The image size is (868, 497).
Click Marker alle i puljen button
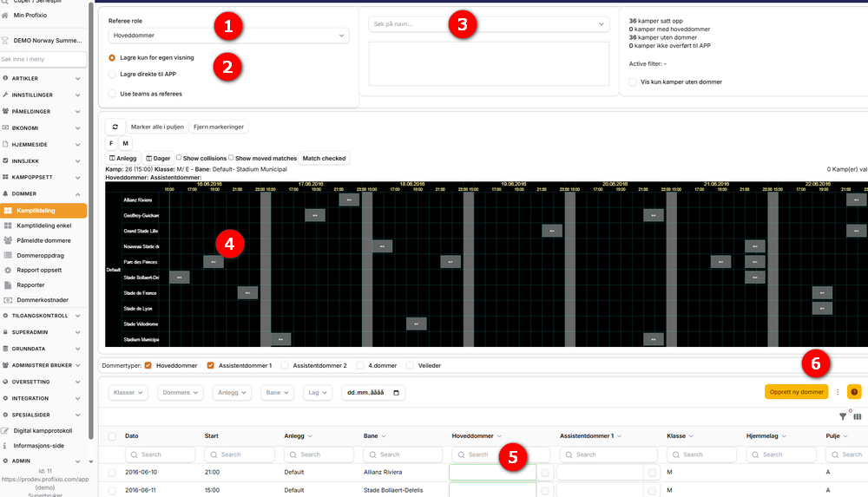157,127
